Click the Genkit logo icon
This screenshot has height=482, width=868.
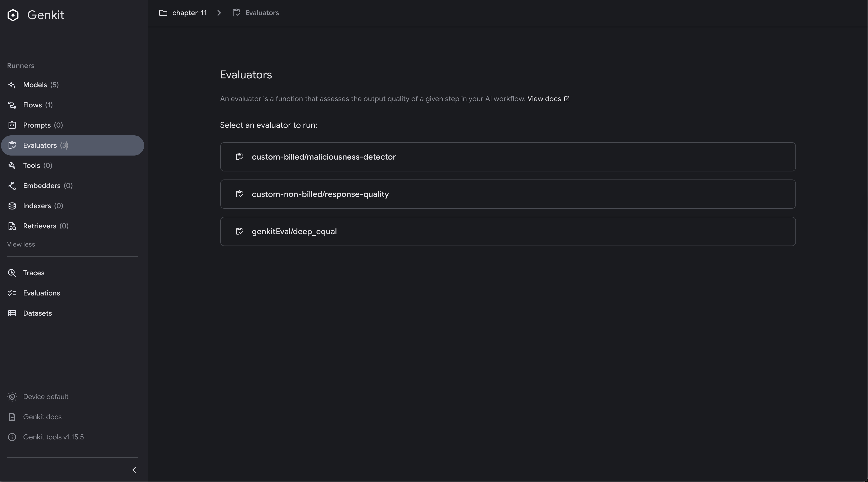click(x=13, y=15)
